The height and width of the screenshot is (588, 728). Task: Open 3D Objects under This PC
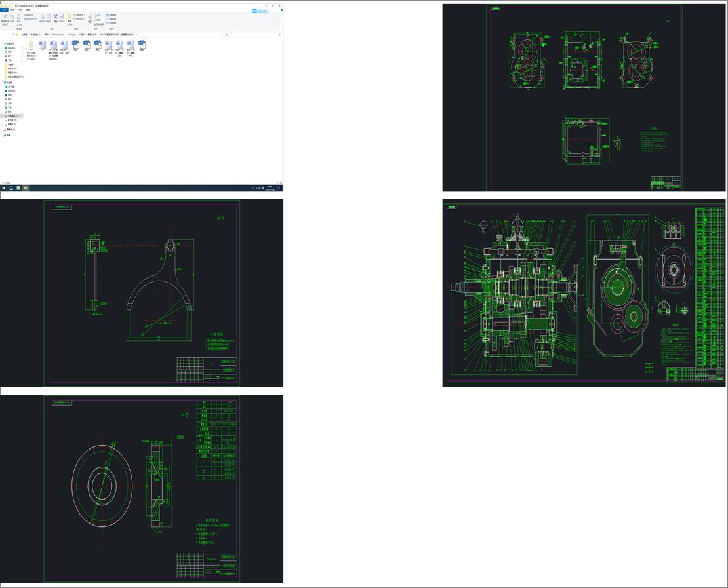10,87
